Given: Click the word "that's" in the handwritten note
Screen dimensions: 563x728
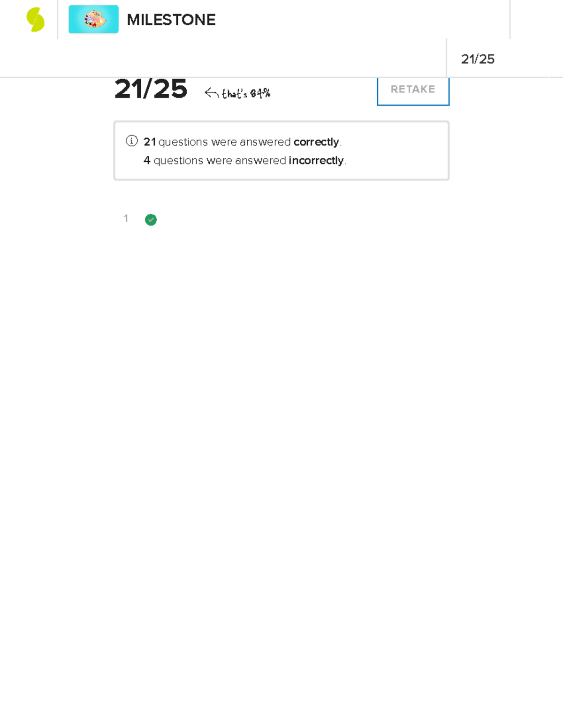Looking at the screenshot, I should point(234,94).
